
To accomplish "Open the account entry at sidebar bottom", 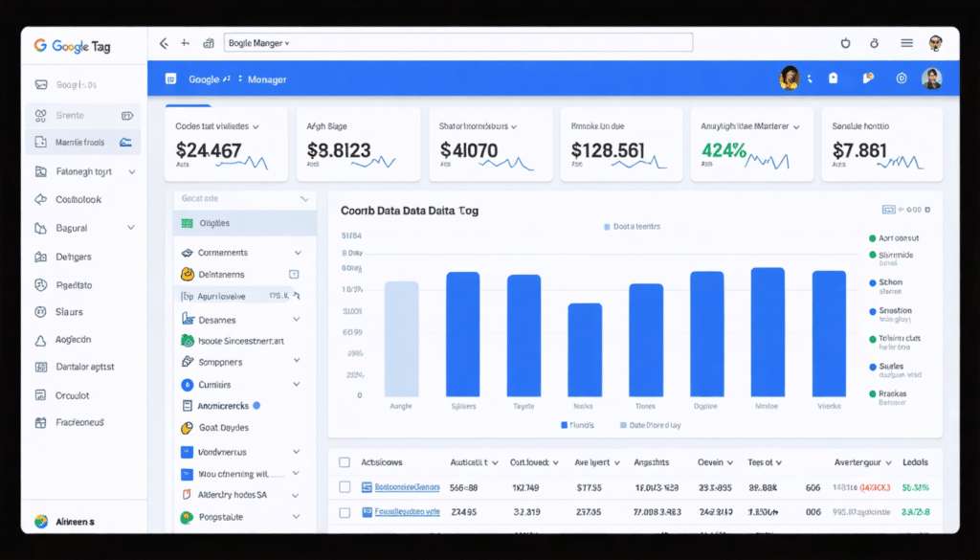I will 64,522.
